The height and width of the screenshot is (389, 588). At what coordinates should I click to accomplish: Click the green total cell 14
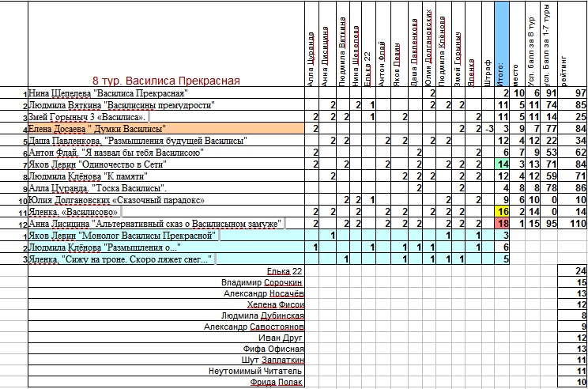point(502,164)
